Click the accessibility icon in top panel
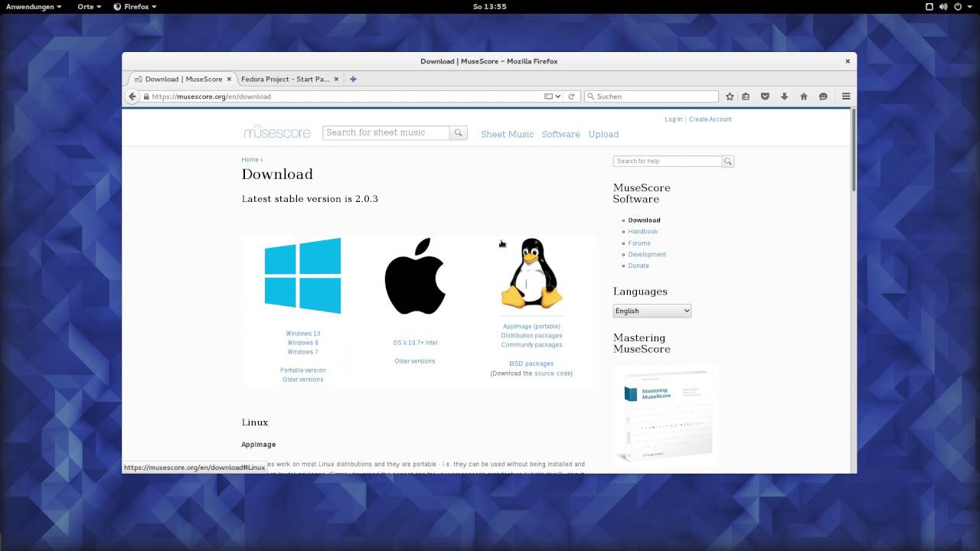This screenshot has height=551, width=980. click(929, 6)
